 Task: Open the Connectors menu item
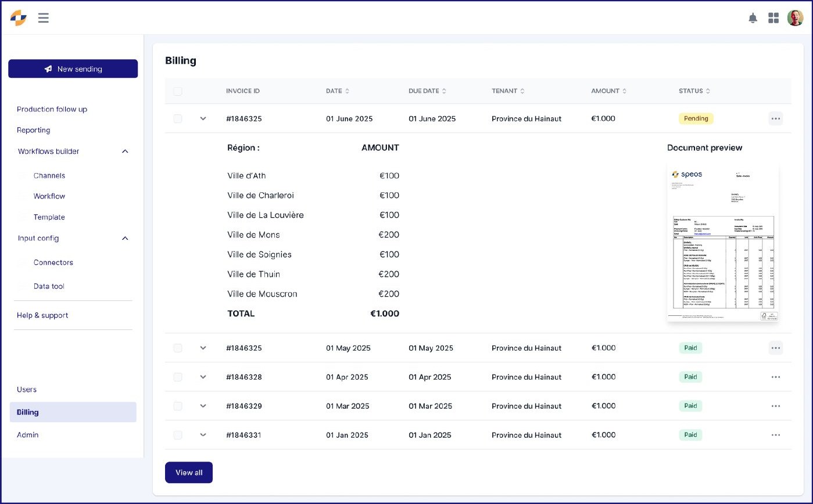pos(53,262)
